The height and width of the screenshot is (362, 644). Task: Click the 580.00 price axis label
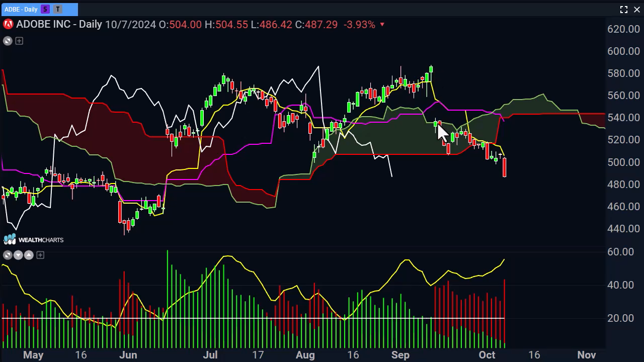[x=623, y=73]
